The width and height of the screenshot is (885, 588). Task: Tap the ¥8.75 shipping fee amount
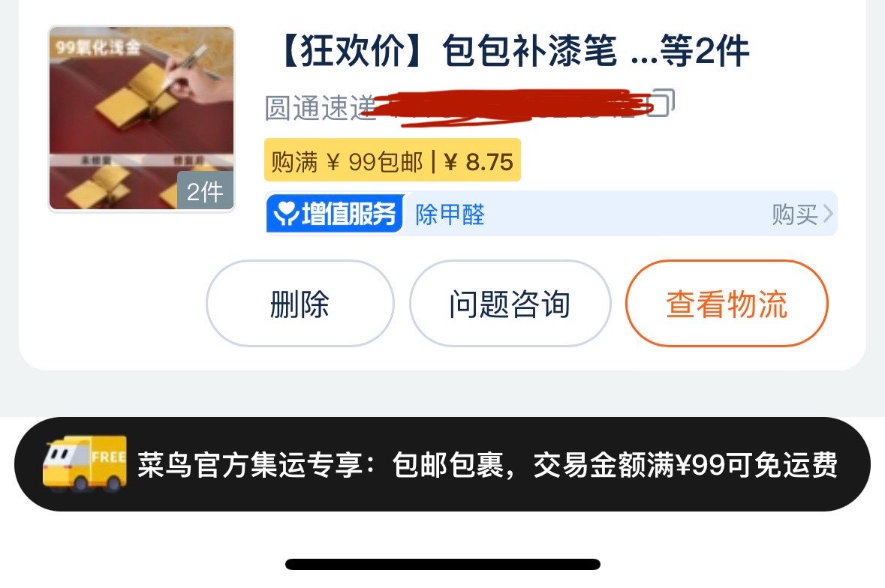[479, 162]
